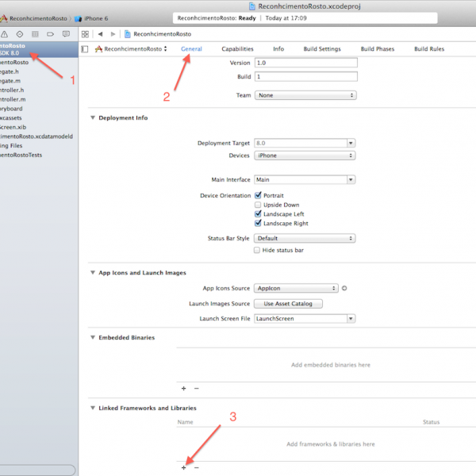The height and width of the screenshot is (476, 476).
Task: Open the Devices dropdown
Action: click(305, 155)
